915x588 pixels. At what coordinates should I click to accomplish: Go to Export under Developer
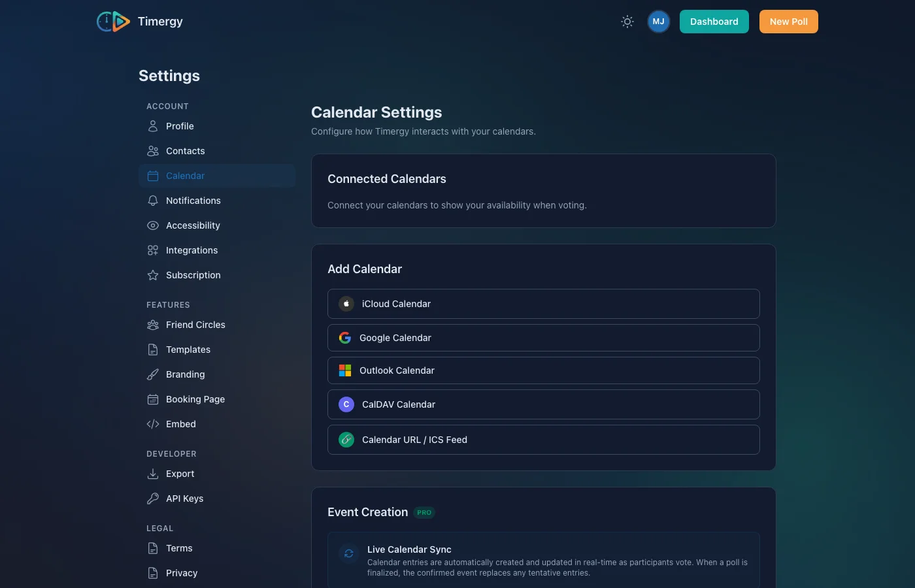(217, 474)
